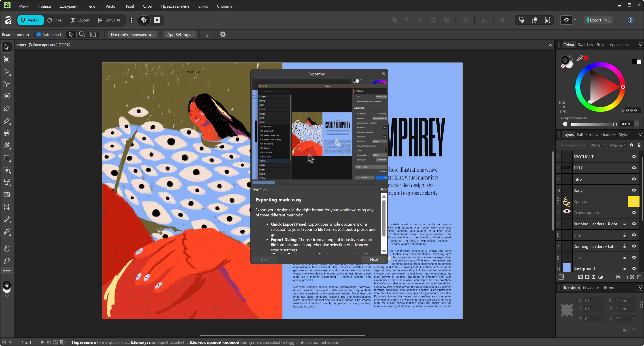Click the eyedropper in Colour panel

point(579,58)
